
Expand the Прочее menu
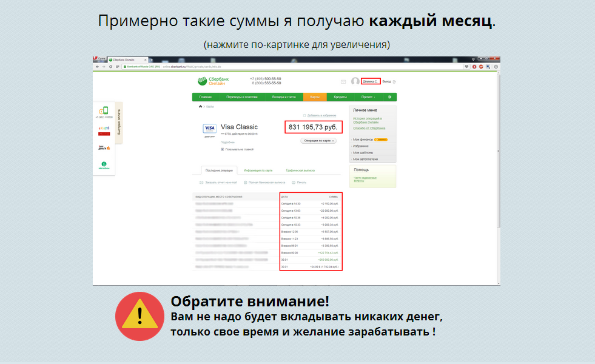pos(371,96)
